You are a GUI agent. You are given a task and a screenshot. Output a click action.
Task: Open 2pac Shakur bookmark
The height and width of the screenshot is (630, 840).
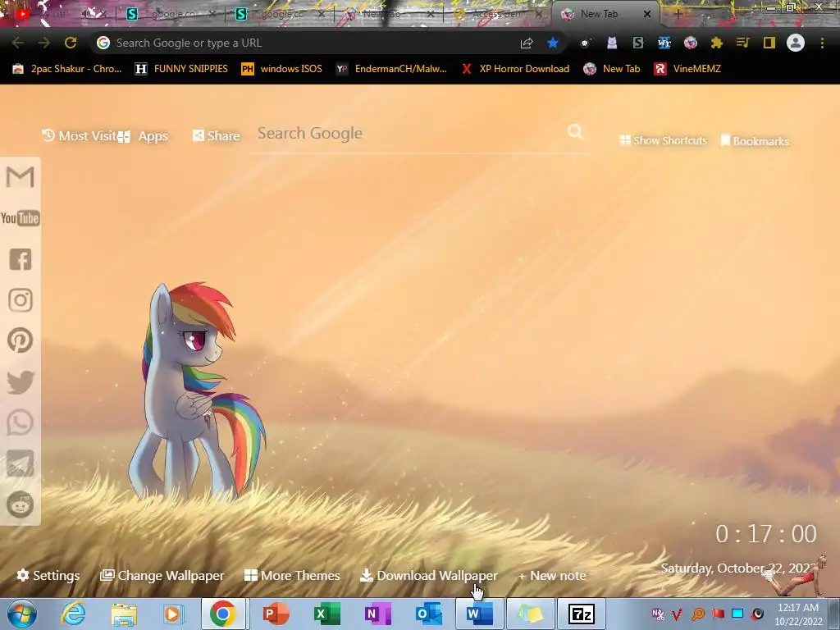[67, 69]
